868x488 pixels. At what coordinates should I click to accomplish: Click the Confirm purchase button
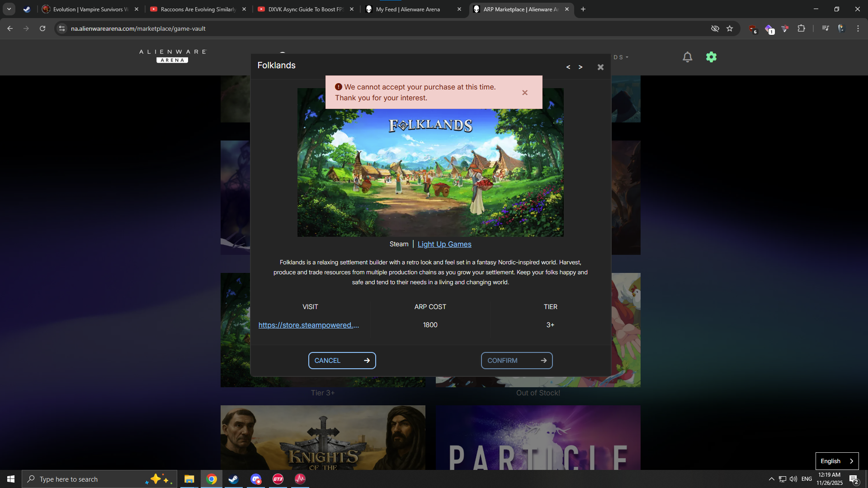click(x=516, y=361)
